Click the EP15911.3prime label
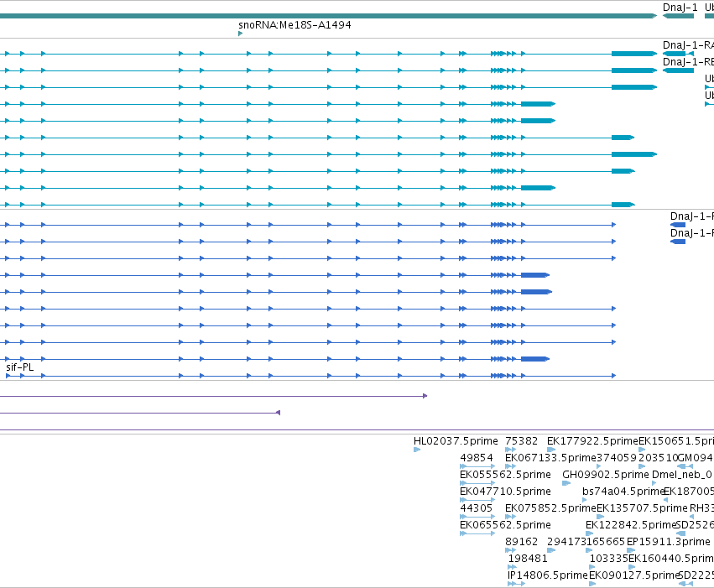The height and width of the screenshot is (588, 714). click(669, 542)
